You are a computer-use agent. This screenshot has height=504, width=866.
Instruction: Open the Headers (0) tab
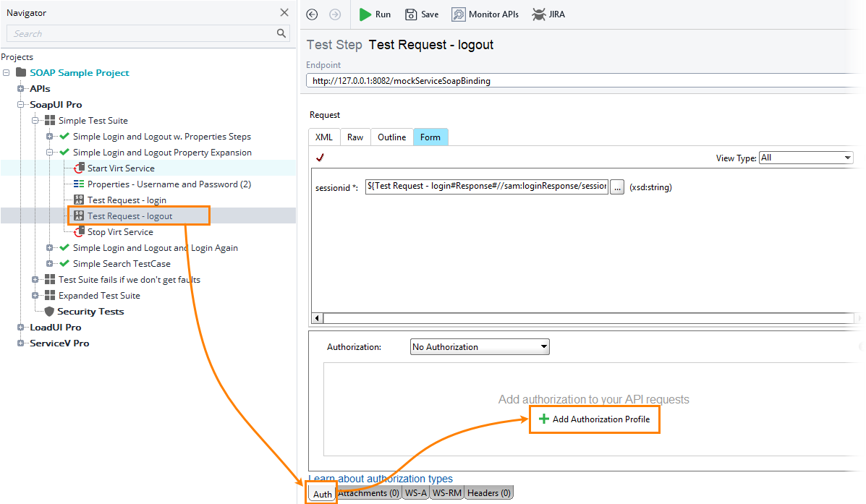coord(489,493)
